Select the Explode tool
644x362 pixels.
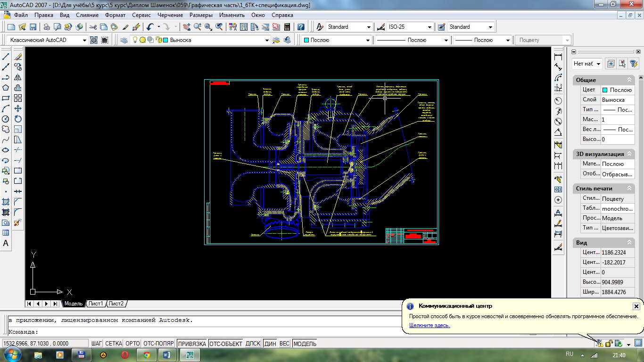tap(18, 222)
